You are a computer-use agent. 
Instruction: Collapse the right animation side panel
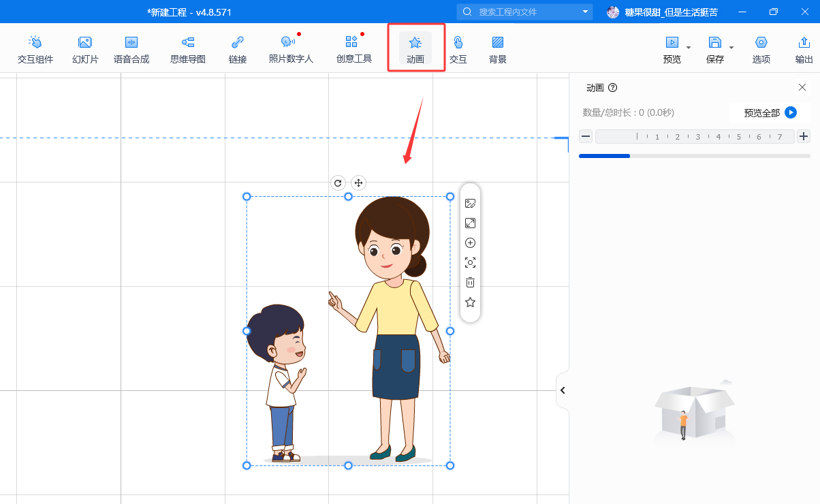[563, 390]
